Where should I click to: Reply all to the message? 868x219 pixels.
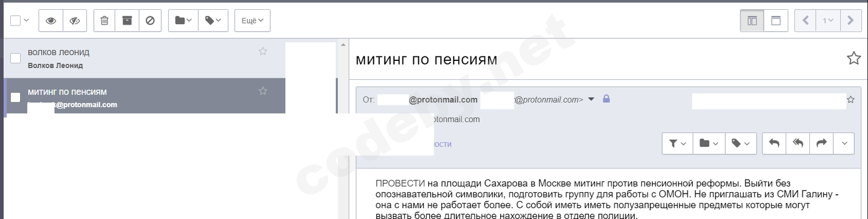[798, 143]
